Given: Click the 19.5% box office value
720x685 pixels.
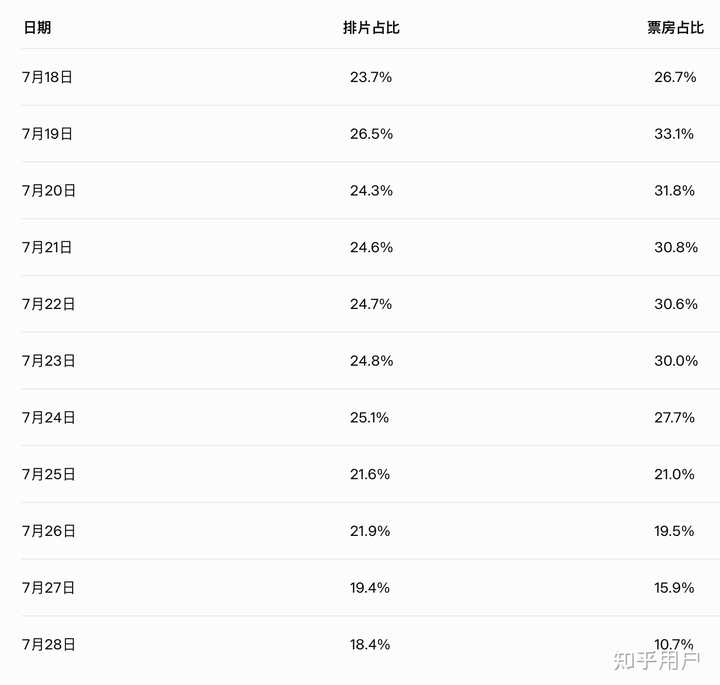Looking at the screenshot, I should coord(675,531).
